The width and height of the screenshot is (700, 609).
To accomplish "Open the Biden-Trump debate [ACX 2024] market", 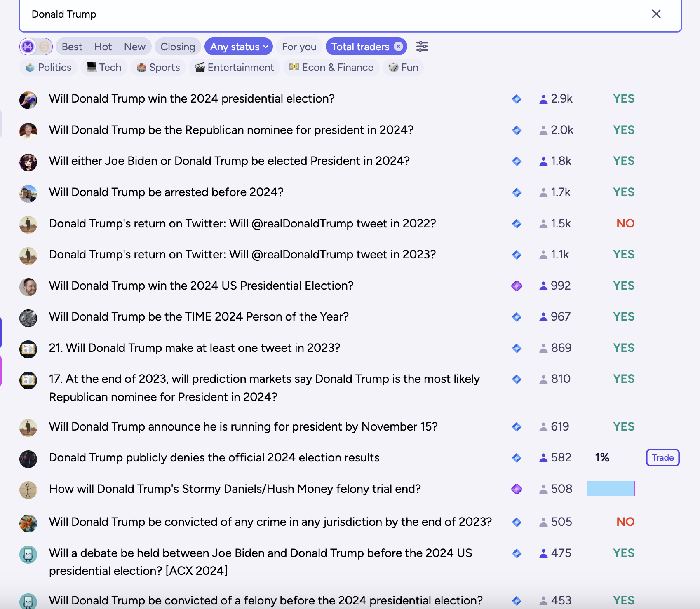I will click(261, 562).
